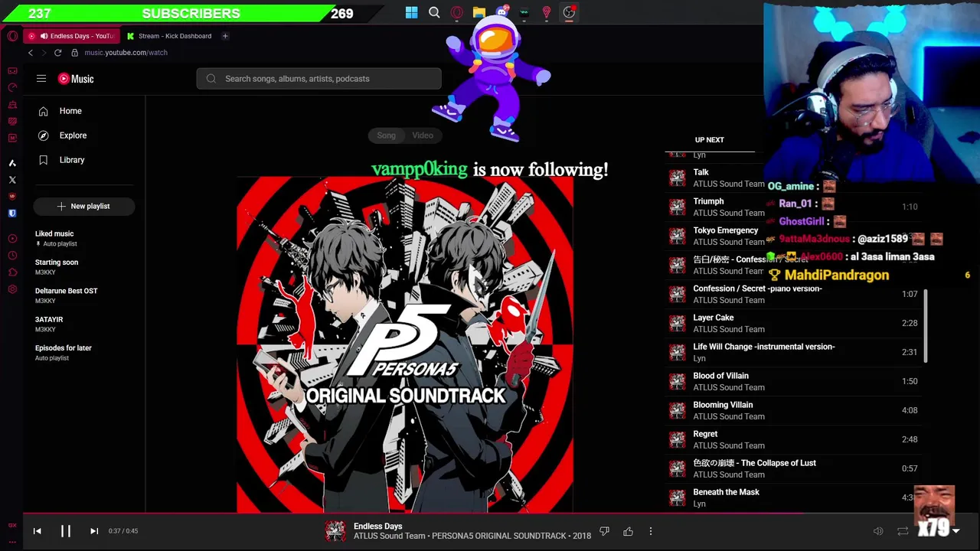The width and height of the screenshot is (980, 551).
Task: Open Opera sidebar settings gear
Action: pos(12,289)
